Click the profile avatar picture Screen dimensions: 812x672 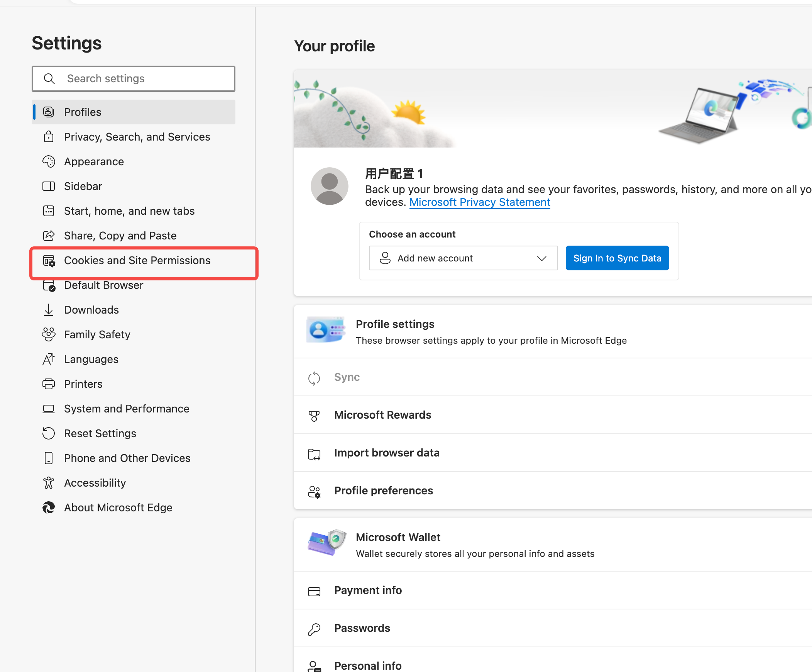click(329, 186)
